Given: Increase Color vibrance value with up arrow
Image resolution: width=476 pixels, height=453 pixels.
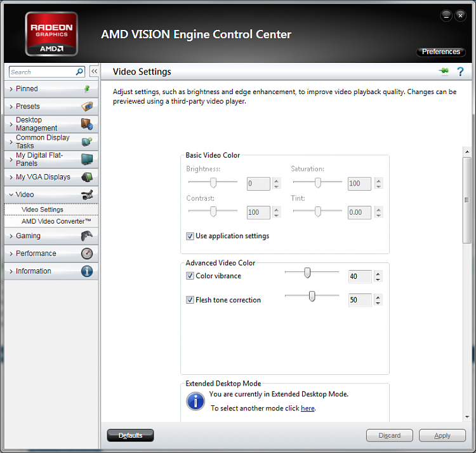Looking at the screenshot, I should pos(378,273).
